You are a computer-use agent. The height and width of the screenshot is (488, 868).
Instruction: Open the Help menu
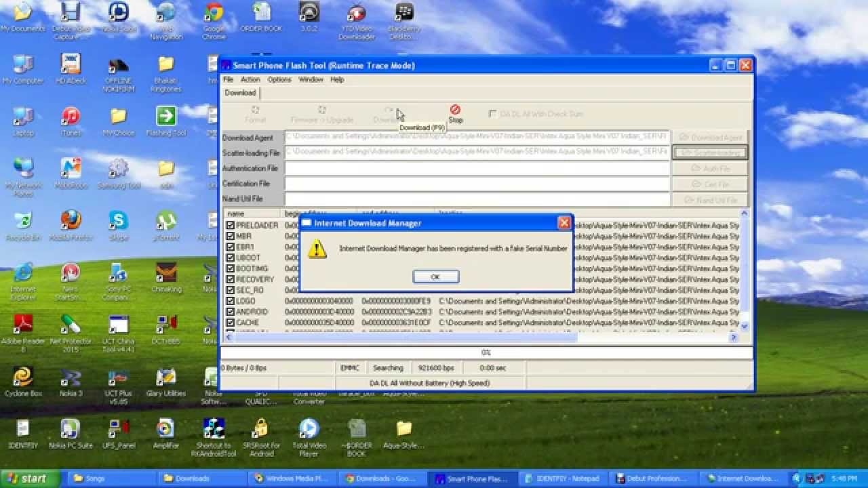pyautogui.click(x=337, y=79)
